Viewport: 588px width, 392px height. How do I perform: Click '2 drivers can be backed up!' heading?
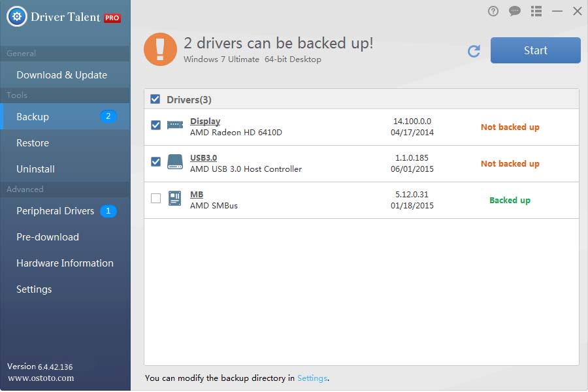tap(278, 44)
